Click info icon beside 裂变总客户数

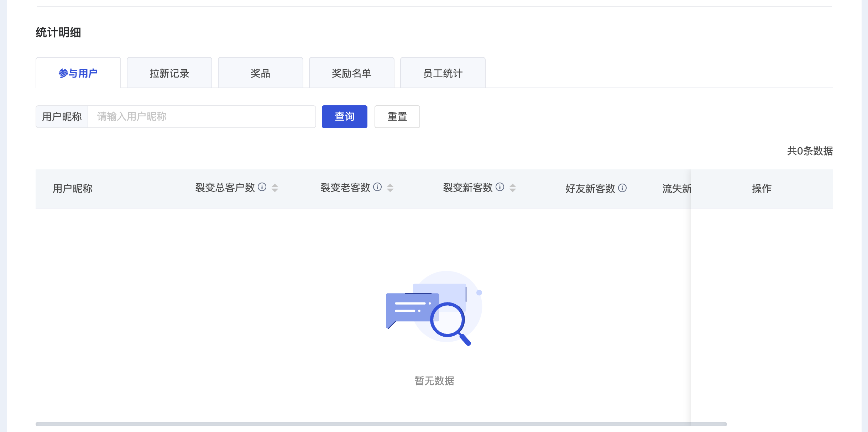tap(262, 187)
